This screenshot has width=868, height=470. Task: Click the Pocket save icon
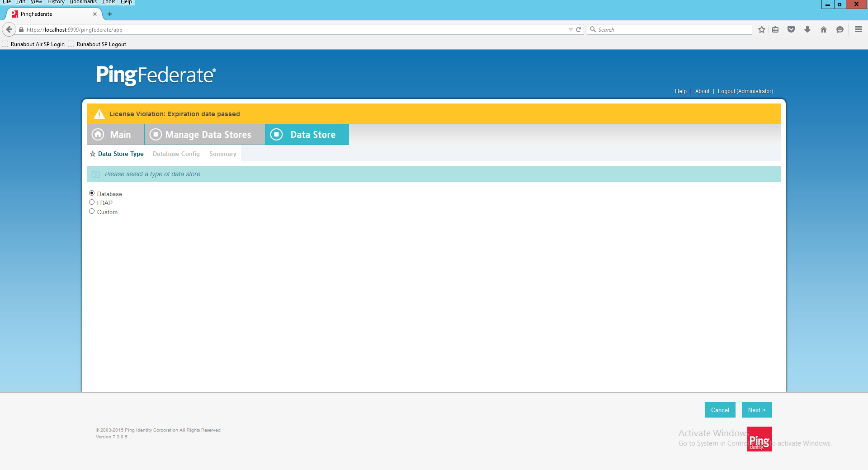(x=791, y=29)
